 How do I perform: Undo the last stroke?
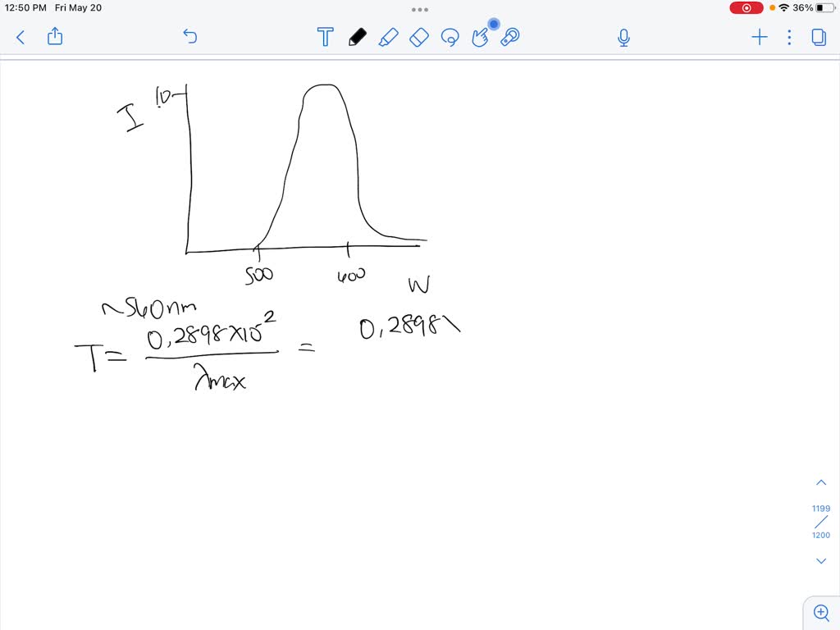(189, 37)
